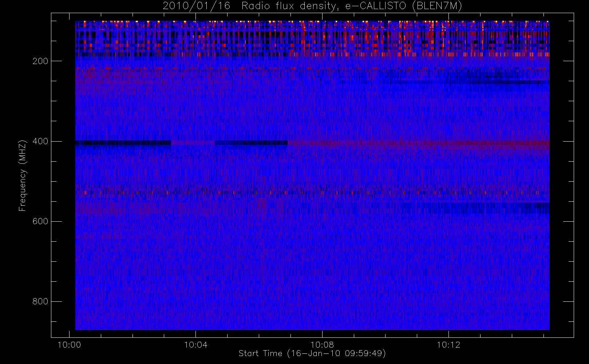Click the 600 frequency tick label
Viewport: 589px width, 364px height.
point(40,221)
